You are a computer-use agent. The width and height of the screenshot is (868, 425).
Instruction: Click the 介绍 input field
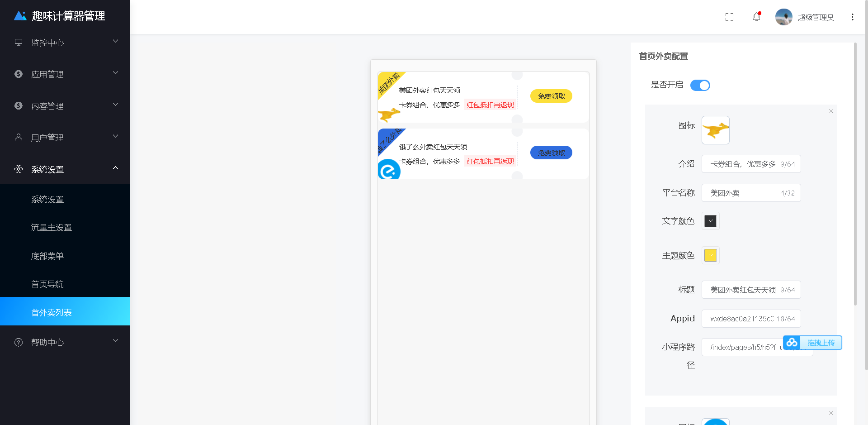(x=751, y=164)
